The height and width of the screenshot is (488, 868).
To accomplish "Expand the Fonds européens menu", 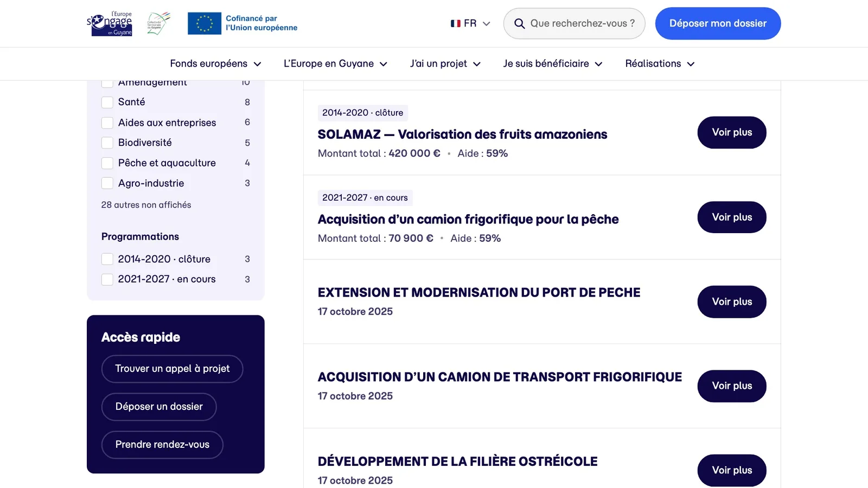I will tap(215, 63).
